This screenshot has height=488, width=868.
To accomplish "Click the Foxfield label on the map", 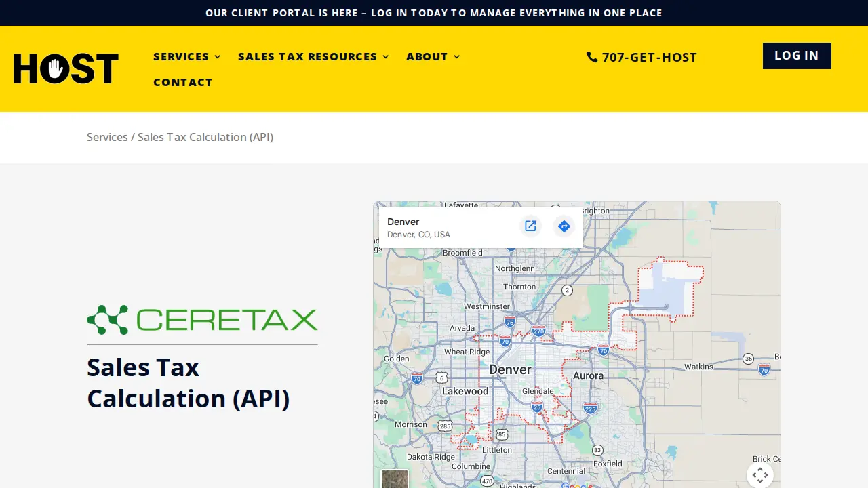I will (x=608, y=464).
